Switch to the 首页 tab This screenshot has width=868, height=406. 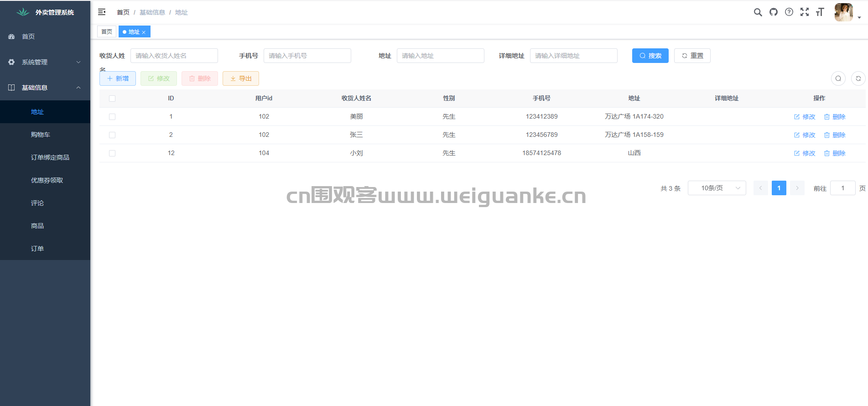pyautogui.click(x=107, y=32)
